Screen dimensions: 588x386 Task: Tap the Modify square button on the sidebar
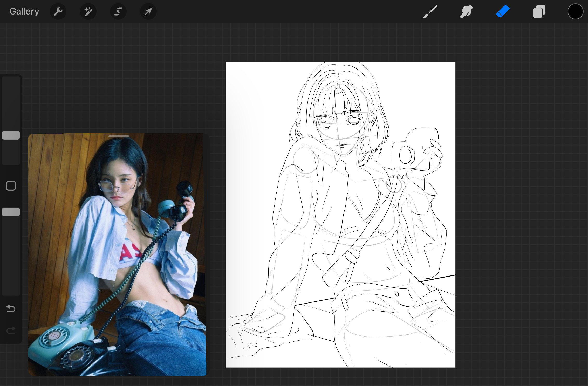pyautogui.click(x=11, y=186)
